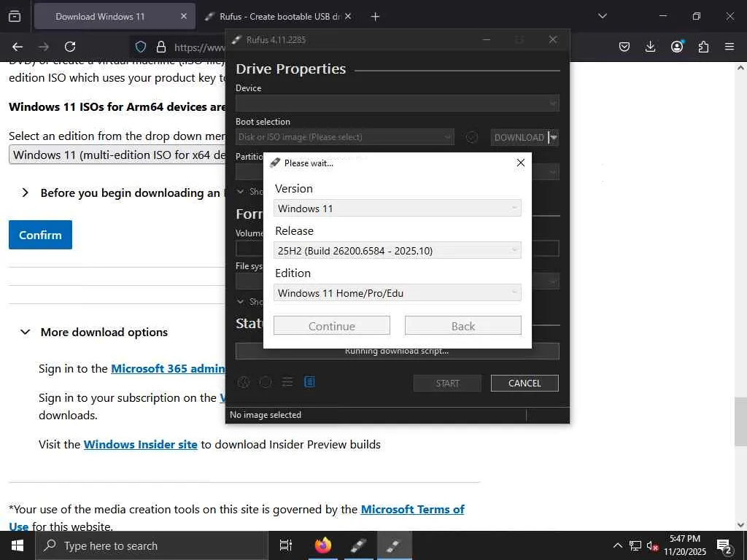Open Firefox account icon
Viewport: 747px width, 560px height.
point(677,46)
